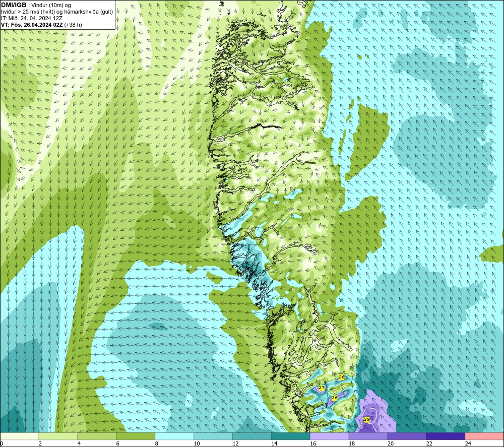
Task: Pick the purple 18–20 m/s color bar segment
Action: pyautogui.click(x=368, y=436)
